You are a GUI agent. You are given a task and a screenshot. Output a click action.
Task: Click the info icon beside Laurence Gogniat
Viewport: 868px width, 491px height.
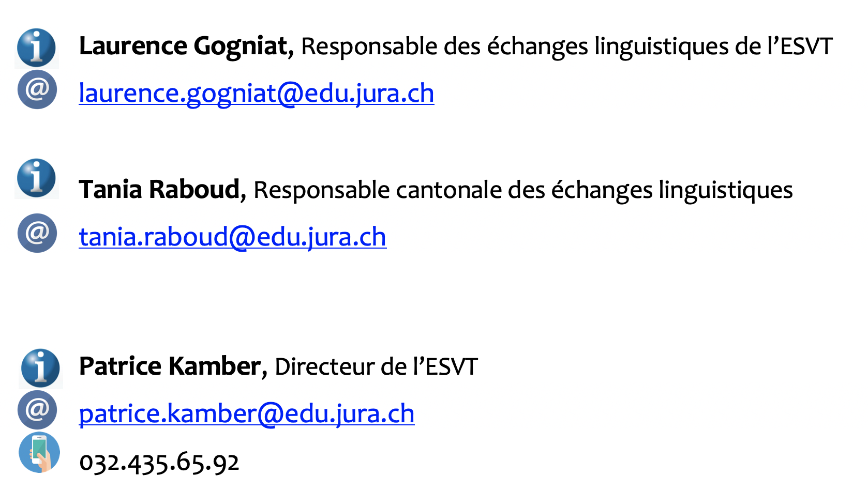(x=36, y=48)
